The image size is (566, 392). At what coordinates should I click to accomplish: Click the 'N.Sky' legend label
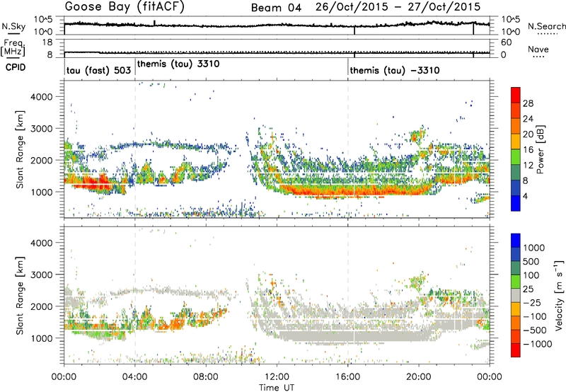[13, 26]
